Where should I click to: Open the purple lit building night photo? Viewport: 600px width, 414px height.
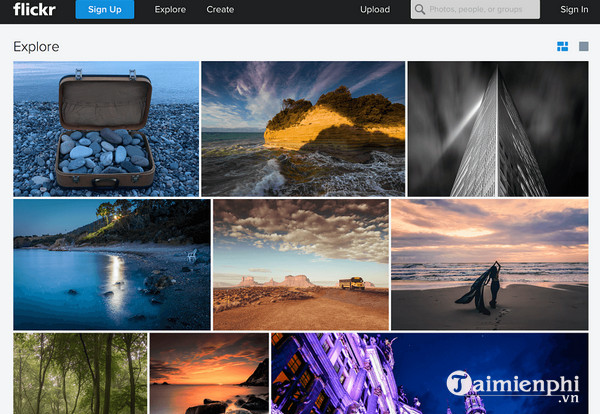[429, 373]
